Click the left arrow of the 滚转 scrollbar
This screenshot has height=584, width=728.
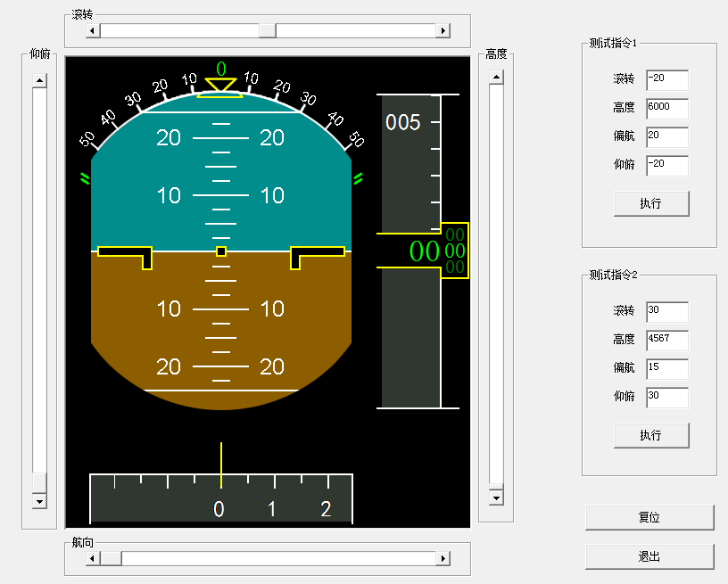point(93,31)
